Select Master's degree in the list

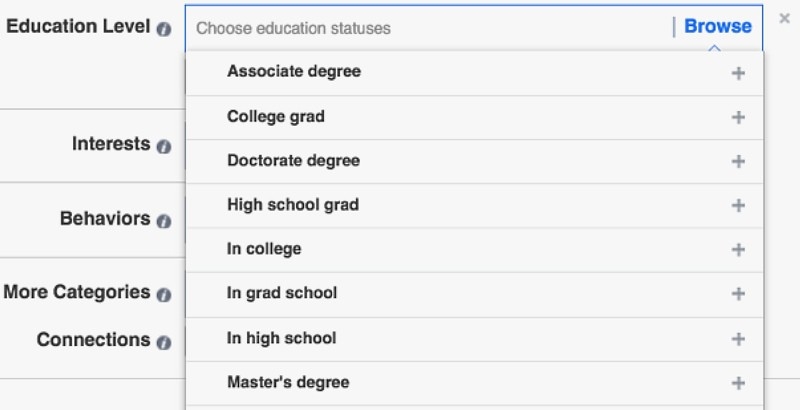coord(288,382)
